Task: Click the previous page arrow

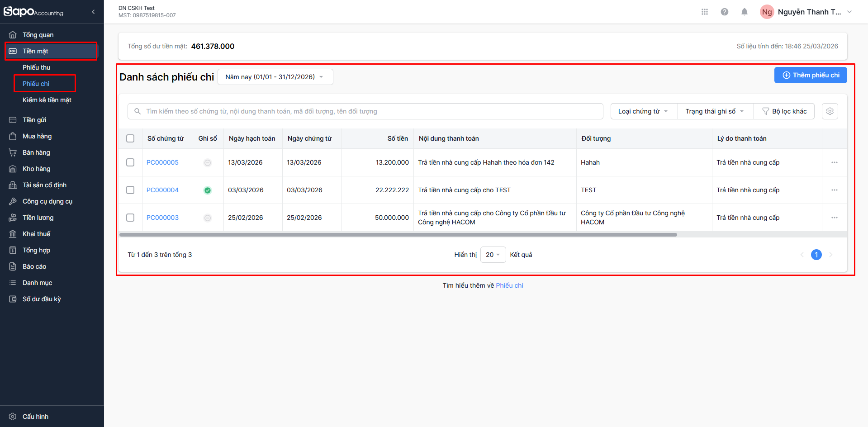Action: click(x=802, y=255)
